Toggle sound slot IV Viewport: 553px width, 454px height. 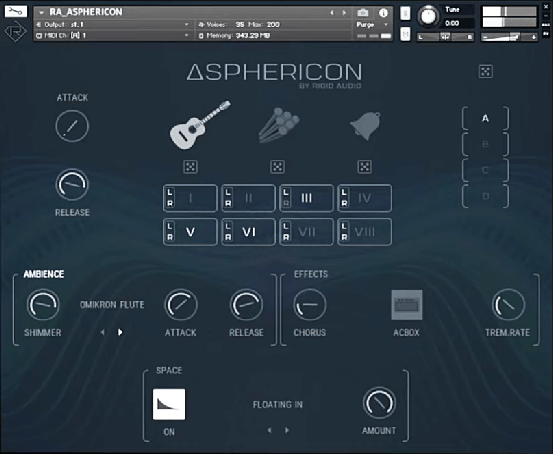point(365,198)
